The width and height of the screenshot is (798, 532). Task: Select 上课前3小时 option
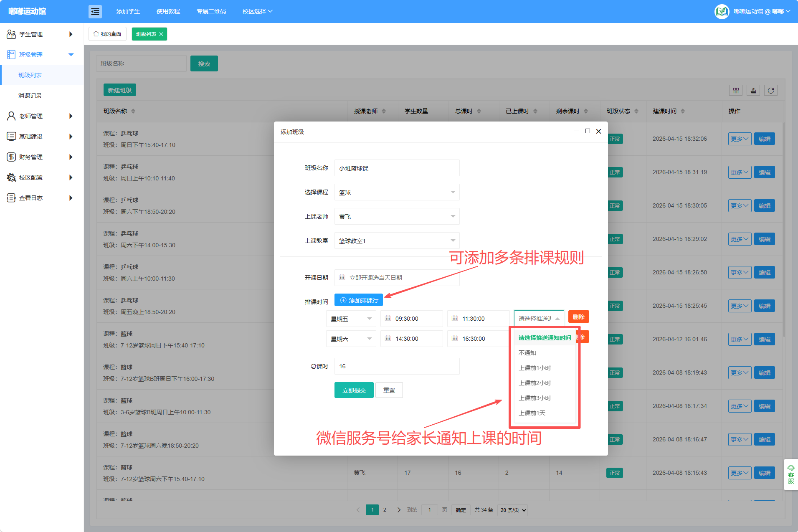545,398
